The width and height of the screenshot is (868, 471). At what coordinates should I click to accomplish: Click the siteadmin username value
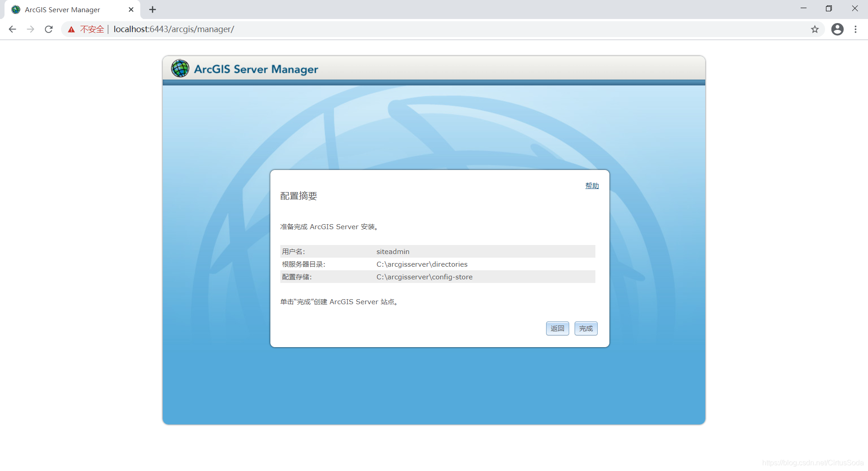[393, 252]
